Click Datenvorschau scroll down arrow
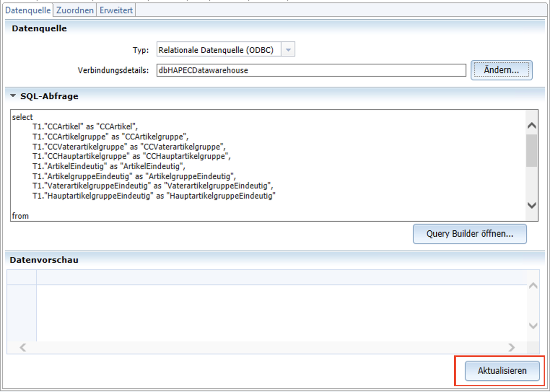This screenshot has width=550, height=392. point(533,326)
